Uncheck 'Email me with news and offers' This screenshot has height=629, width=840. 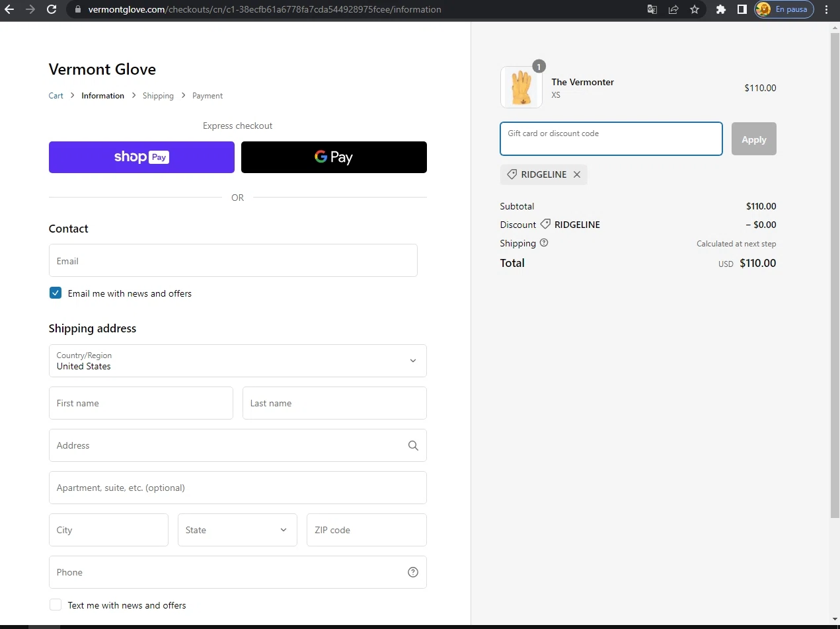[x=56, y=293]
